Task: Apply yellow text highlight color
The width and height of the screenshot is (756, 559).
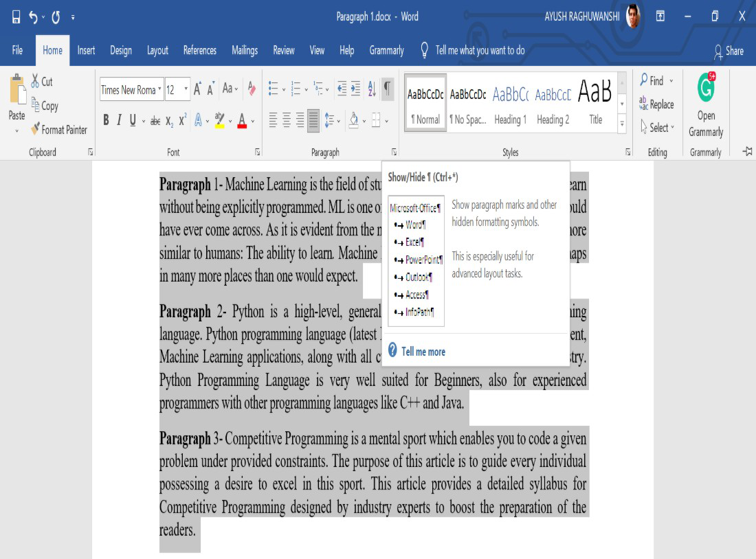Action: coord(219,120)
